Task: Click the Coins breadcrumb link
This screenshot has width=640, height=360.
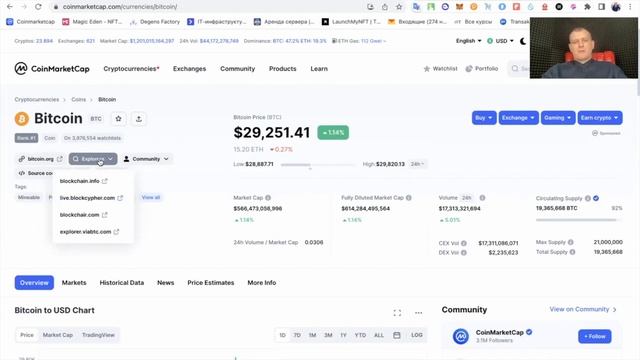Action: (x=78, y=100)
